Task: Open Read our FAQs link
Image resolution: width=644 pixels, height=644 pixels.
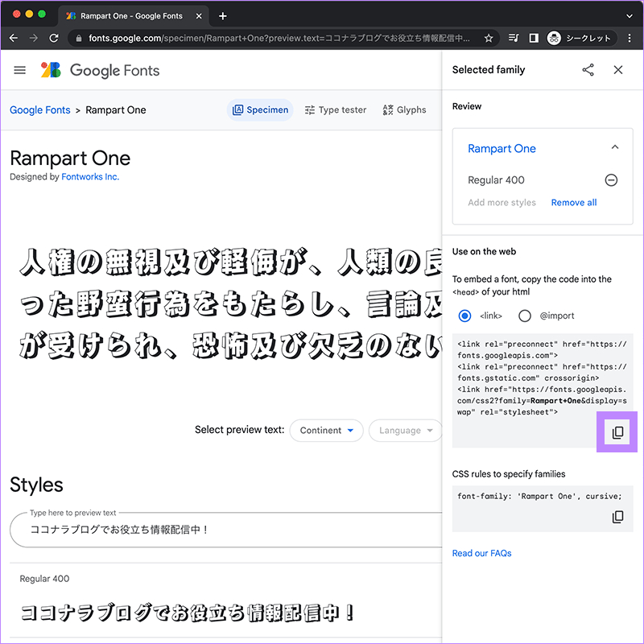Action: click(x=481, y=553)
